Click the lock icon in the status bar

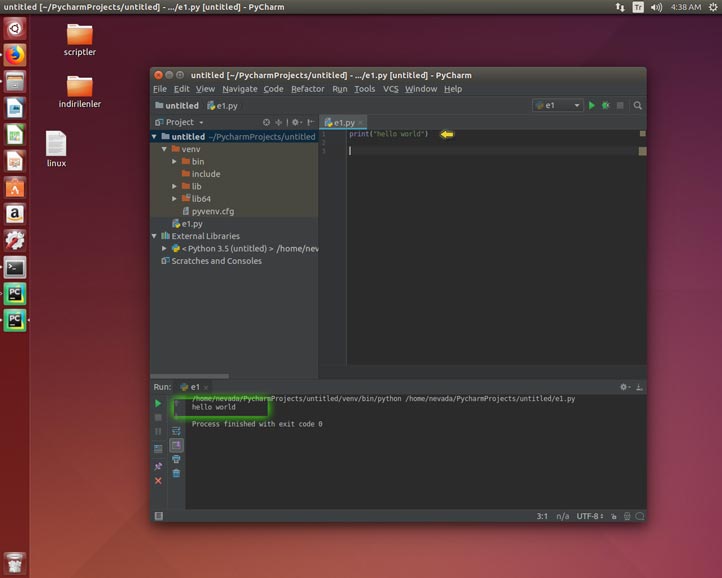pos(614,516)
